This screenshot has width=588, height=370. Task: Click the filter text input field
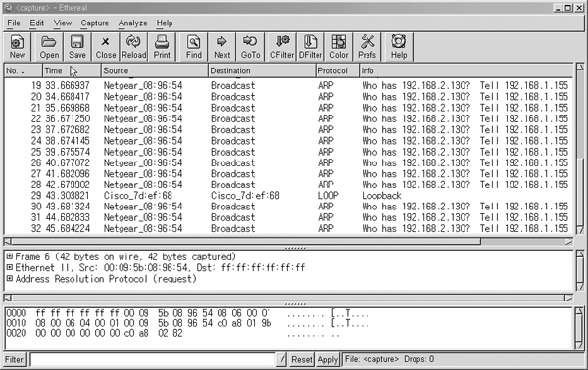tap(153, 360)
